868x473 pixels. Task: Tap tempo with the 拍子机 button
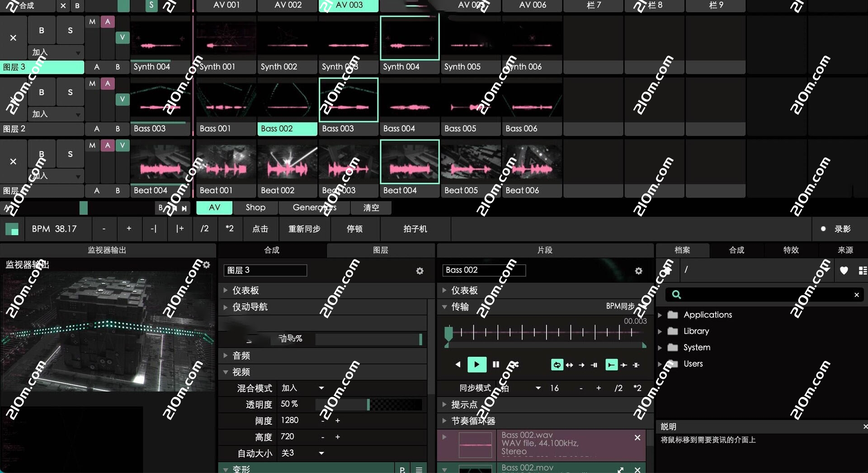coord(415,229)
